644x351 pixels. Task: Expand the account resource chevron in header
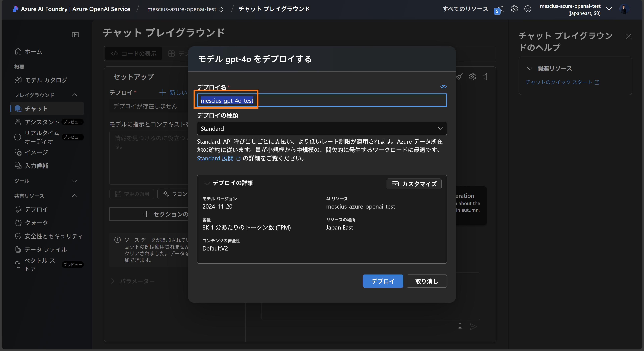[609, 9]
